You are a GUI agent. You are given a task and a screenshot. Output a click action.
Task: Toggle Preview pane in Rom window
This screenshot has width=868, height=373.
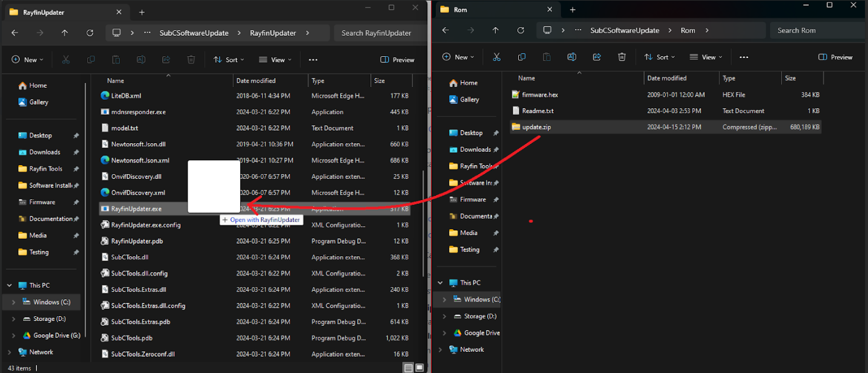pyautogui.click(x=835, y=57)
